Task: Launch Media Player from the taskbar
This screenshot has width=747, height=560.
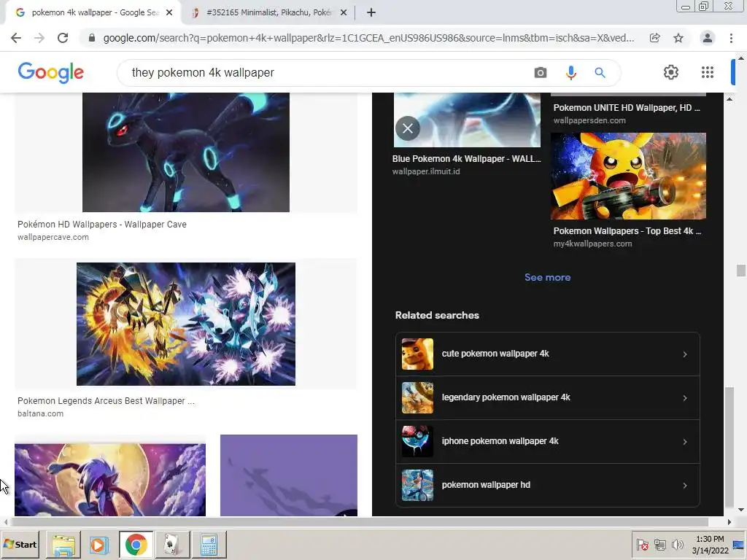Action: pos(99,545)
